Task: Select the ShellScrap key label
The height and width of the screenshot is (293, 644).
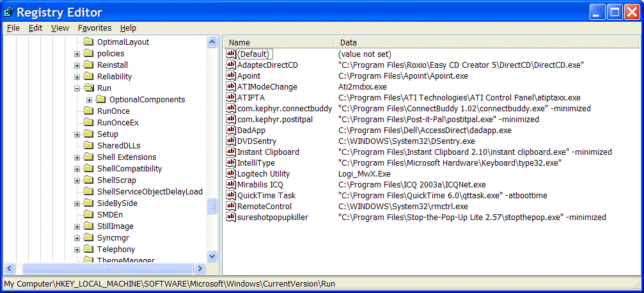Action: (x=116, y=180)
